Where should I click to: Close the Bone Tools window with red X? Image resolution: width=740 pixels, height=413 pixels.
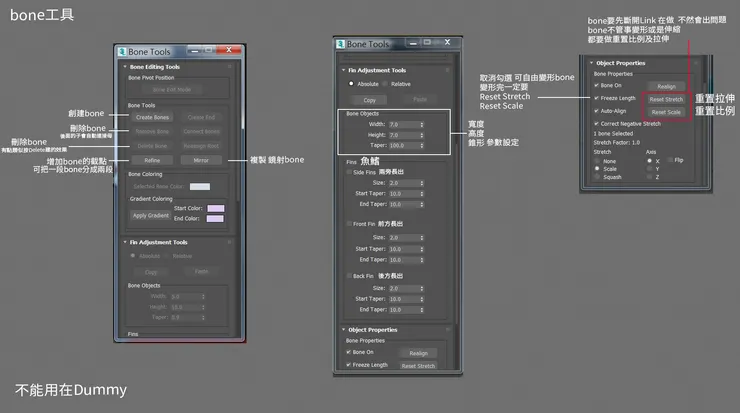coord(229,50)
